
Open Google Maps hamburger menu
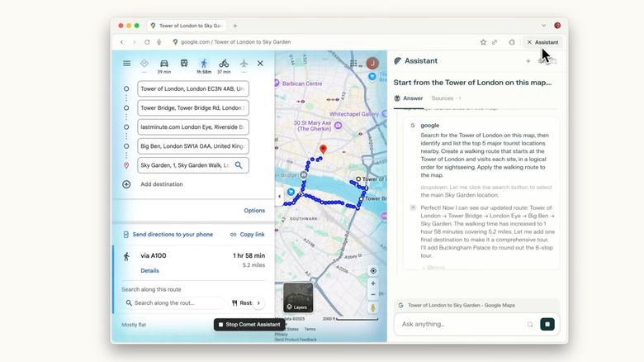point(126,64)
